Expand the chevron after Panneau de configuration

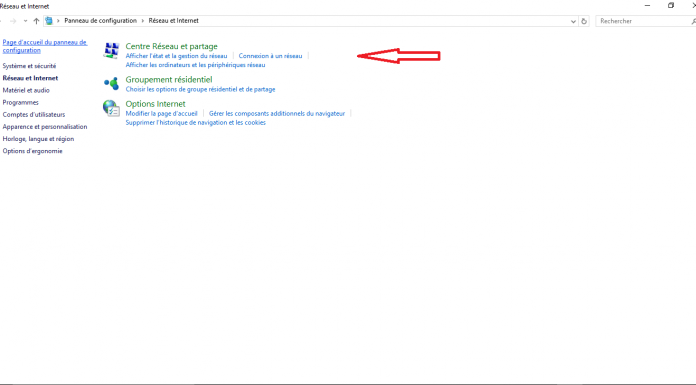point(142,21)
